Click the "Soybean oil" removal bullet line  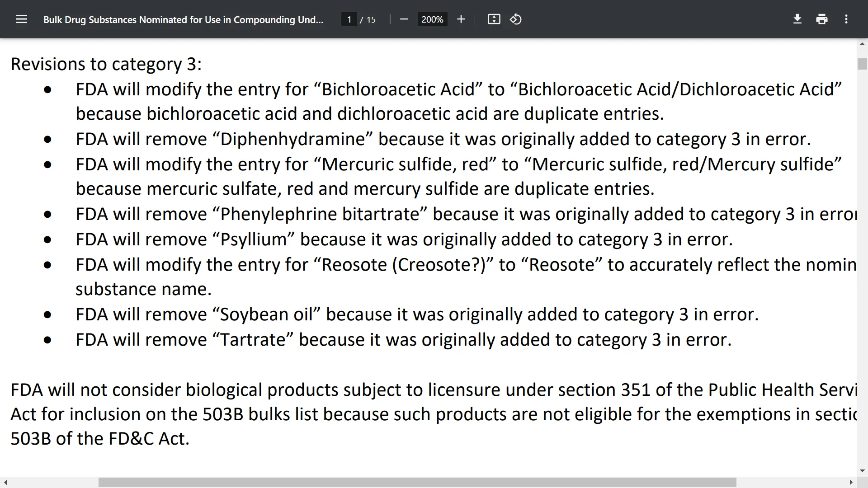pos(417,314)
